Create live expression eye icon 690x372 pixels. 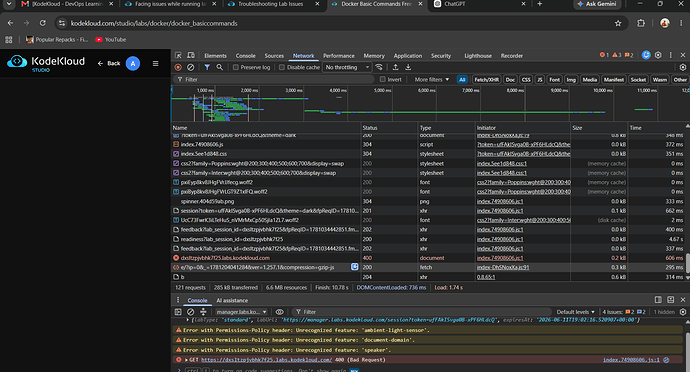click(279, 312)
